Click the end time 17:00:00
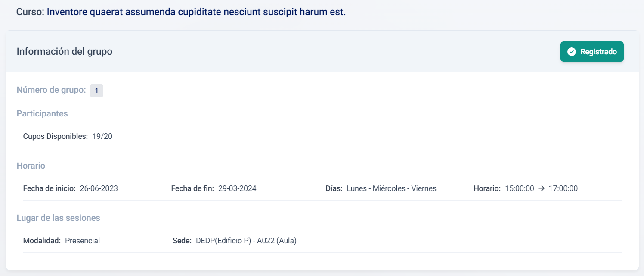 (x=563, y=188)
